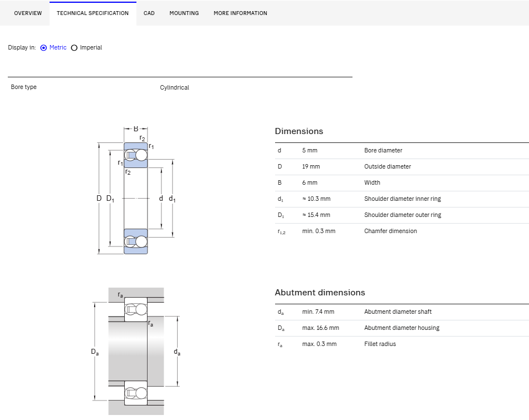Click the Bore diameter description

pos(383,150)
